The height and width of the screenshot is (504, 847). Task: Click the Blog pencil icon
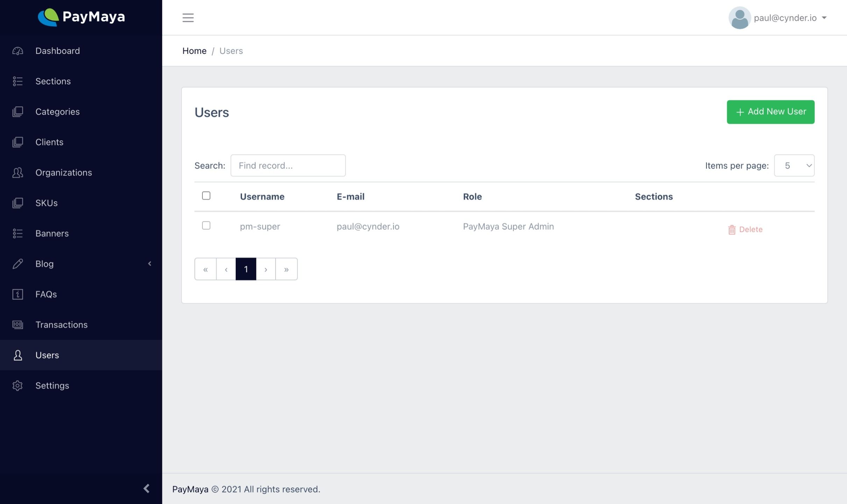(x=17, y=264)
